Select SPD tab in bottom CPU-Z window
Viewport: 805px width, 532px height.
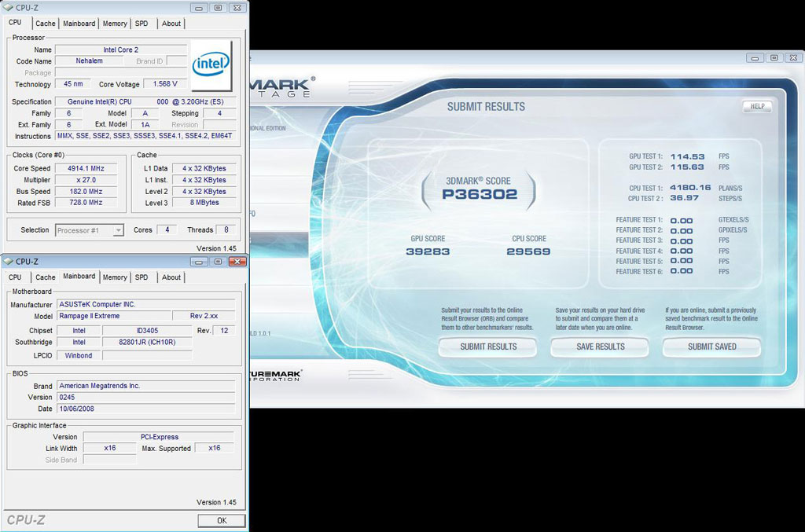(x=142, y=277)
